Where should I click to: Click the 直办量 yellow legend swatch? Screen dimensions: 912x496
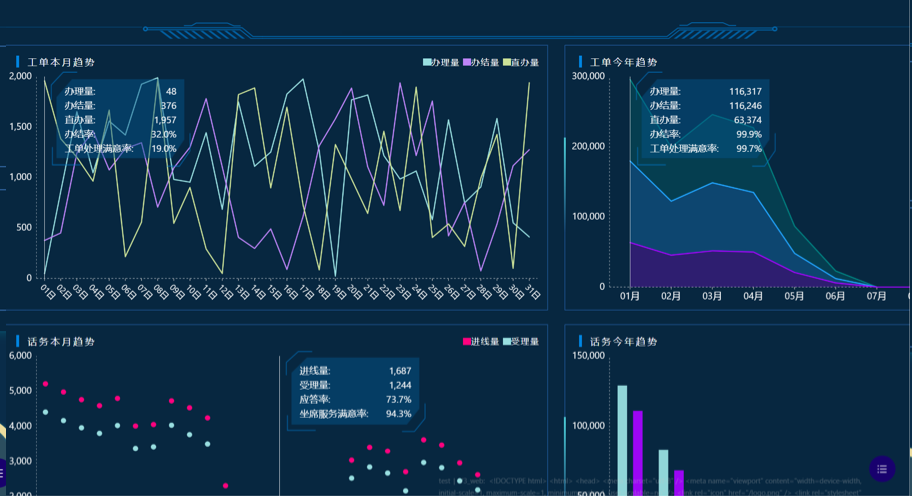point(507,62)
